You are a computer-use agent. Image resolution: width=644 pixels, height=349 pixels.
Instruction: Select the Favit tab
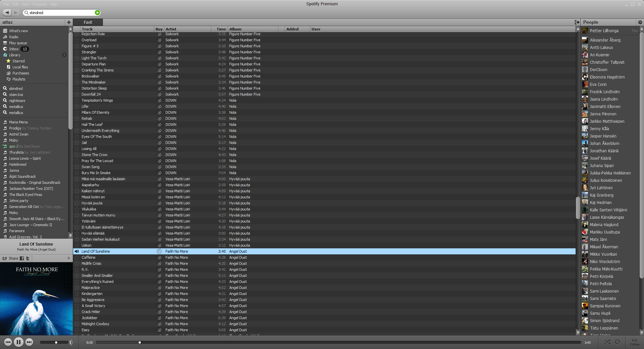tap(88, 22)
